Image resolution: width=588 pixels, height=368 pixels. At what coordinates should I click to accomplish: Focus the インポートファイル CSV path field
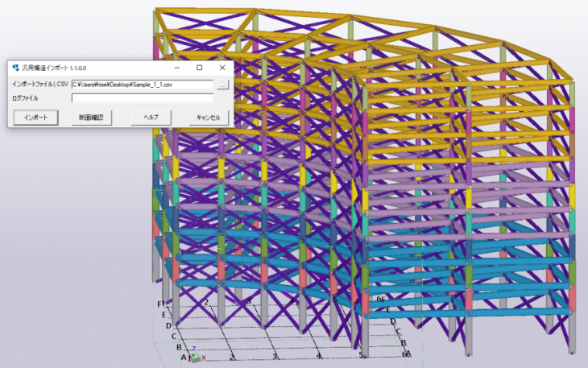142,84
